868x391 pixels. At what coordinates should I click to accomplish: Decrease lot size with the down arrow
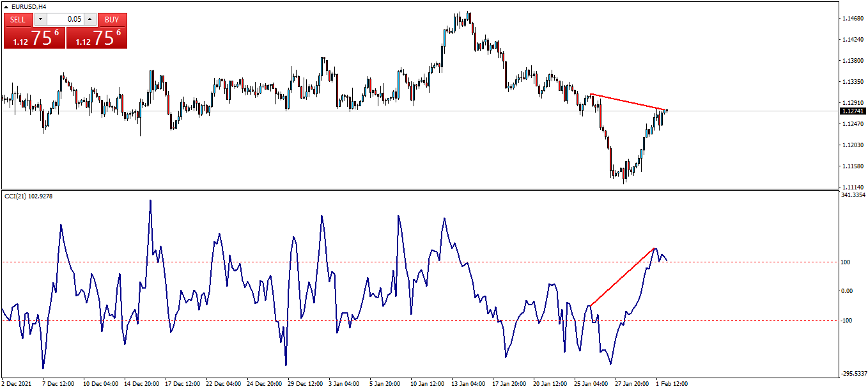tap(40, 19)
